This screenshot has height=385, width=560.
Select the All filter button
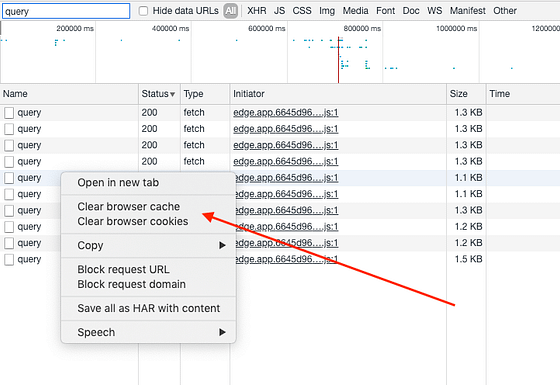click(x=231, y=11)
